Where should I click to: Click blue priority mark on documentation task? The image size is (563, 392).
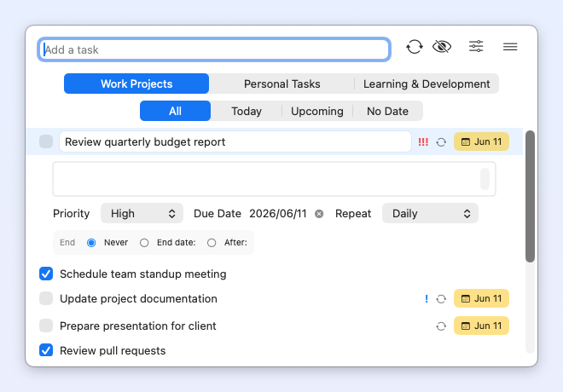(x=427, y=298)
